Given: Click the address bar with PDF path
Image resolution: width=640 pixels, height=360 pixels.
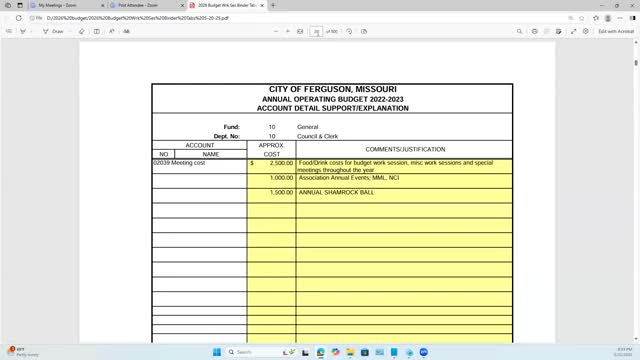Looking at the screenshot, I should coord(138,18).
